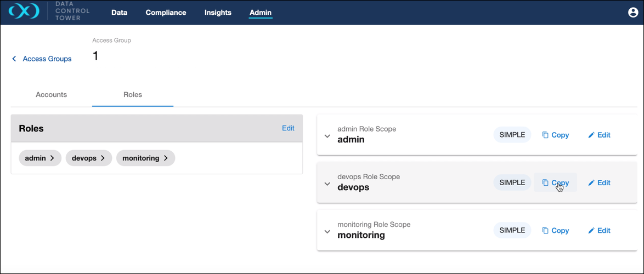Click the copy icon for admin role
The image size is (644, 274).
[545, 135]
